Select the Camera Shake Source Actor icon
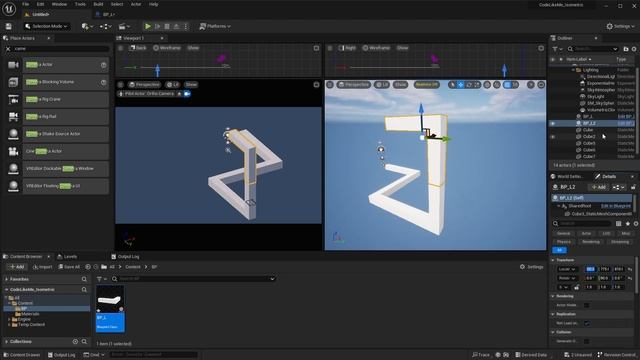 click(x=13, y=134)
